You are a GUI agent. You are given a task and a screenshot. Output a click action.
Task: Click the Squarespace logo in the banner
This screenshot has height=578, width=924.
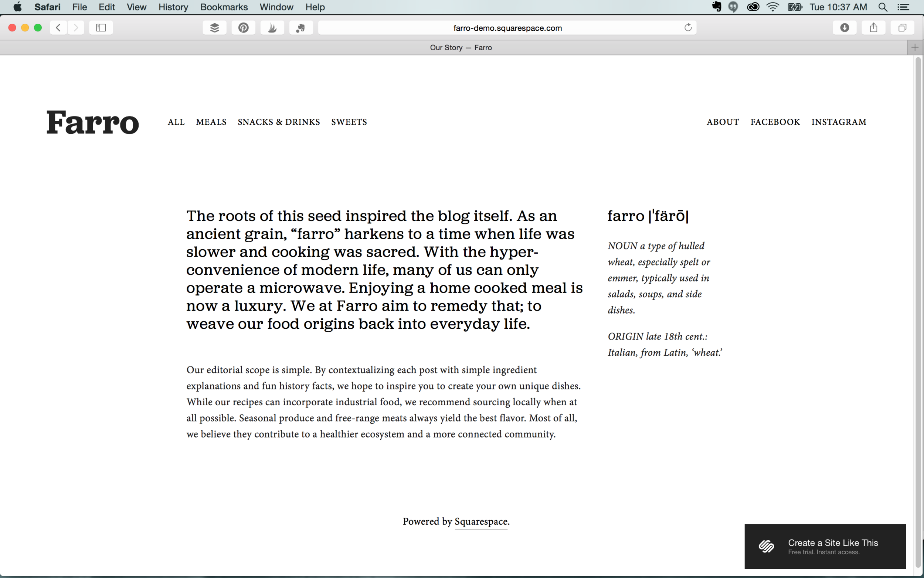tap(766, 546)
